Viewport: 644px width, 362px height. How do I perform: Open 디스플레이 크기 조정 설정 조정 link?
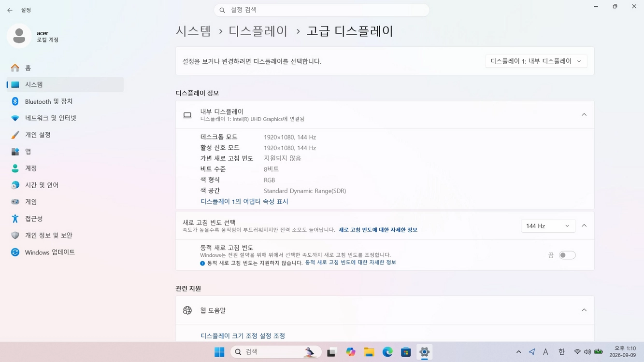(243, 335)
